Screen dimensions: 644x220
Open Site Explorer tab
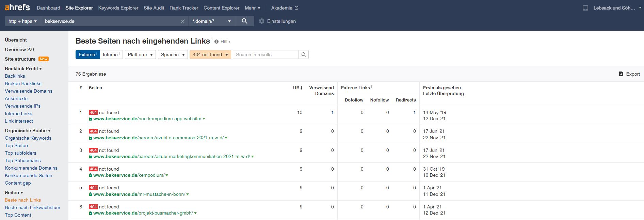pos(79,8)
